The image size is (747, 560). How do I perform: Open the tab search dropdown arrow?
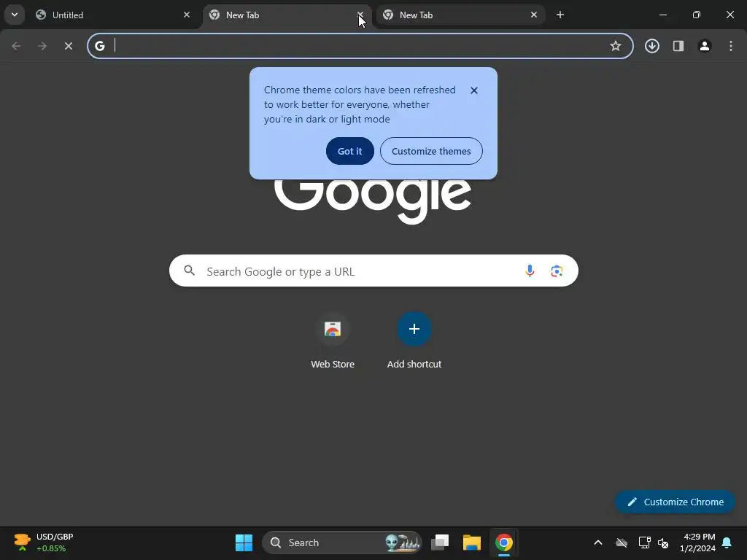[15, 15]
